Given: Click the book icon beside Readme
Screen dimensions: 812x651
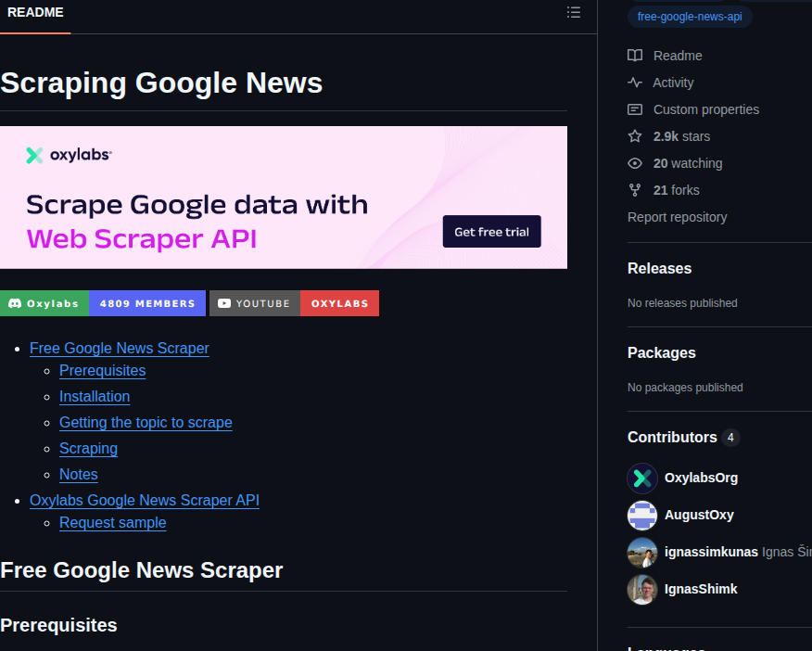Looking at the screenshot, I should pos(635,56).
